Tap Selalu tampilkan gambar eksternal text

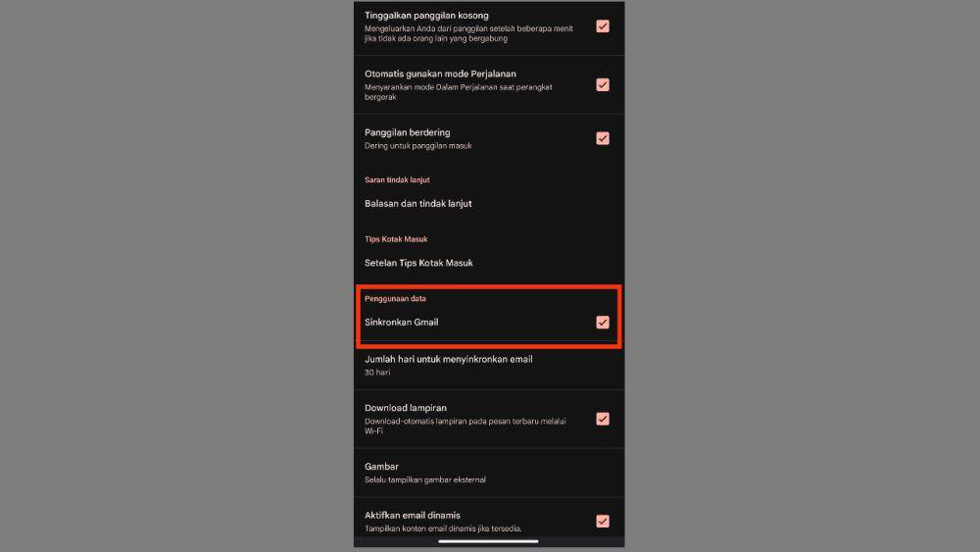pyautogui.click(x=425, y=480)
